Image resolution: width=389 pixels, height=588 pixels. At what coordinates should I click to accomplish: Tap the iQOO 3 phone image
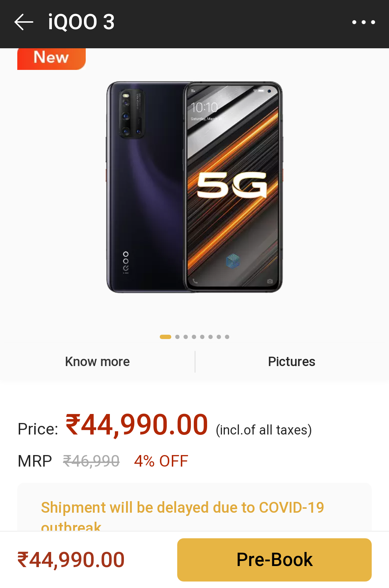click(x=194, y=187)
